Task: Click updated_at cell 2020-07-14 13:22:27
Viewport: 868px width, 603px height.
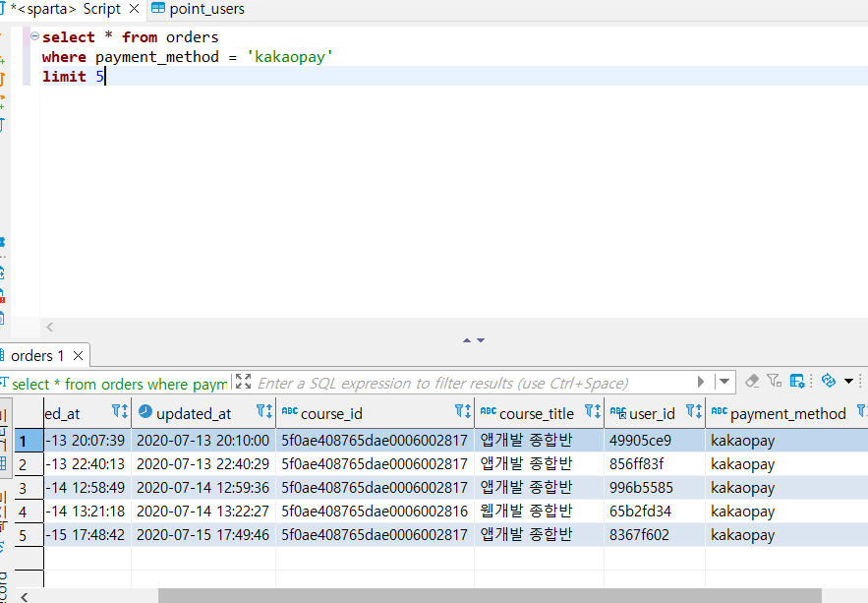Action: click(x=203, y=512)
